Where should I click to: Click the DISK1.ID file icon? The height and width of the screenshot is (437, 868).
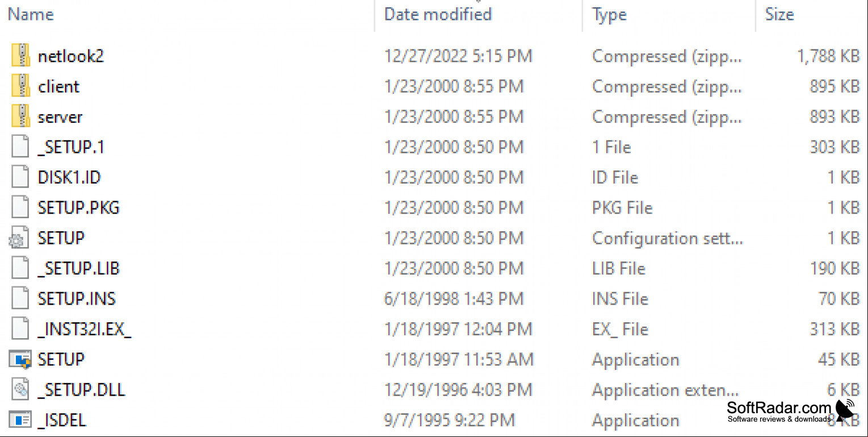(20, 177)
